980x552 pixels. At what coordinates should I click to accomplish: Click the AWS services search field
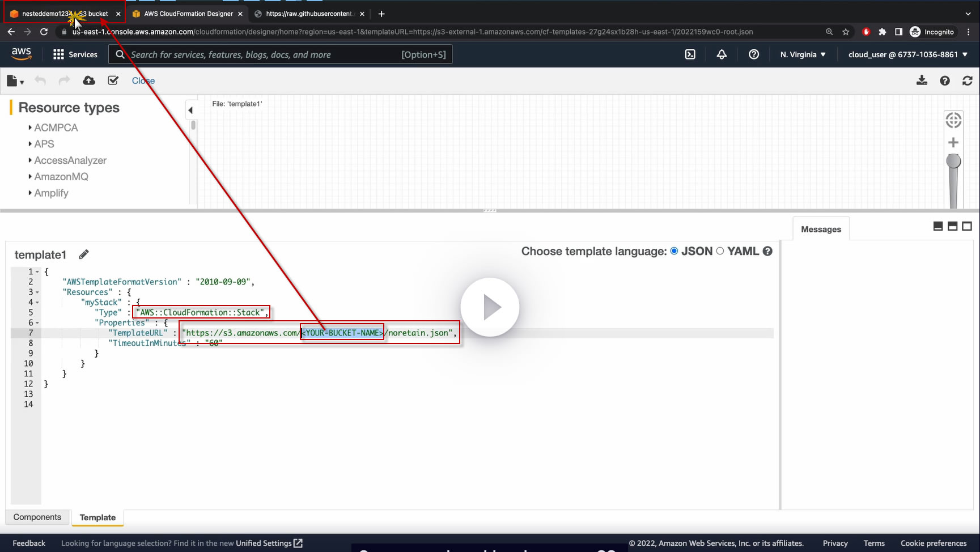pos(281,54)
